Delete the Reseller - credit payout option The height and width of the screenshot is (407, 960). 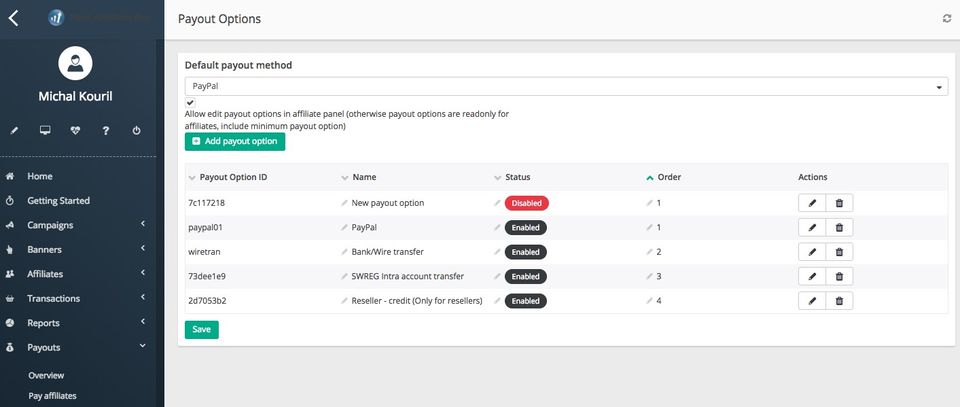[839, 300]
